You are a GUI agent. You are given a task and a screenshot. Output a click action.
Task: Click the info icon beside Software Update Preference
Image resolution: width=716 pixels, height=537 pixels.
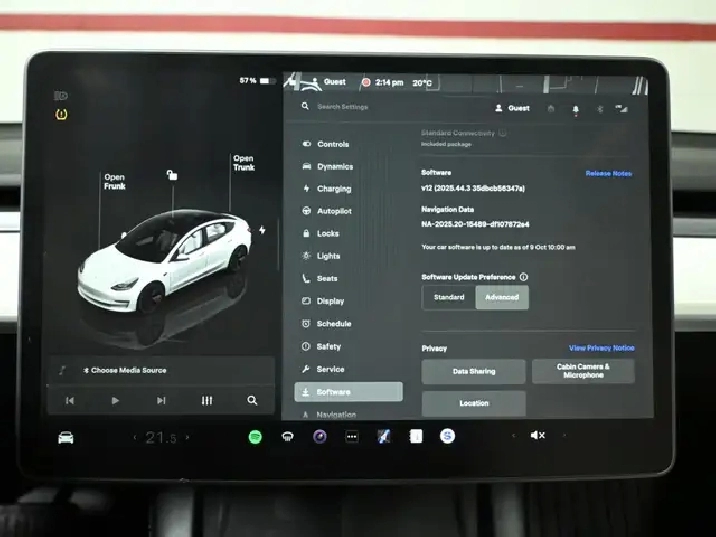pyautogui.click(x=524, y=277)
